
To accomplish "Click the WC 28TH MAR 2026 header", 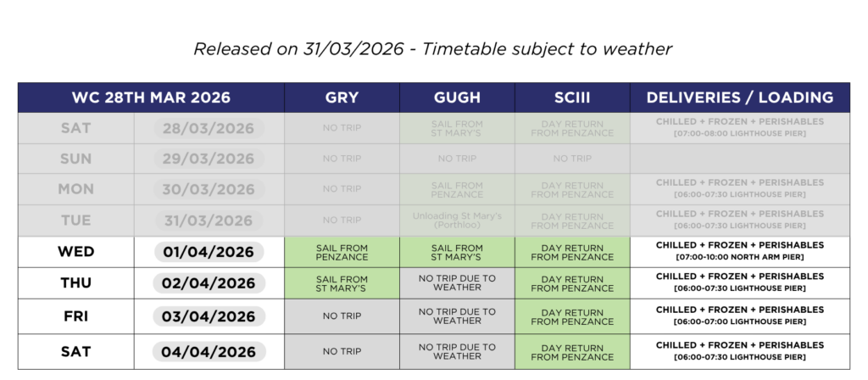I will point(151,98).
